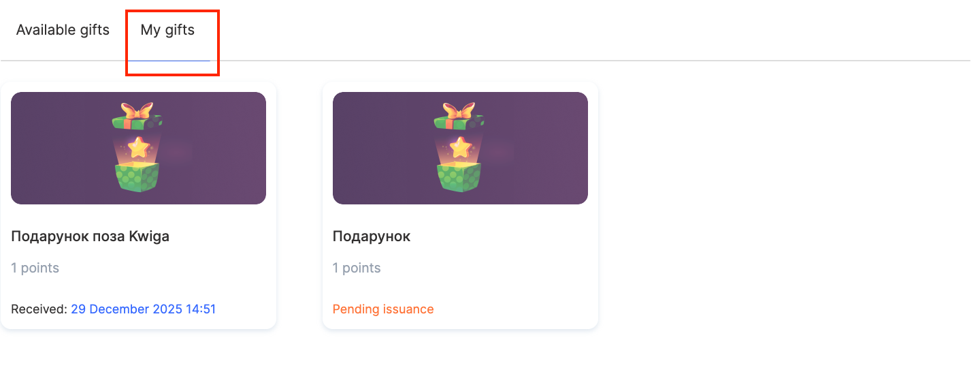980x372 pixels.
Task: Click the Pending issuance status text
Action: 383,309
